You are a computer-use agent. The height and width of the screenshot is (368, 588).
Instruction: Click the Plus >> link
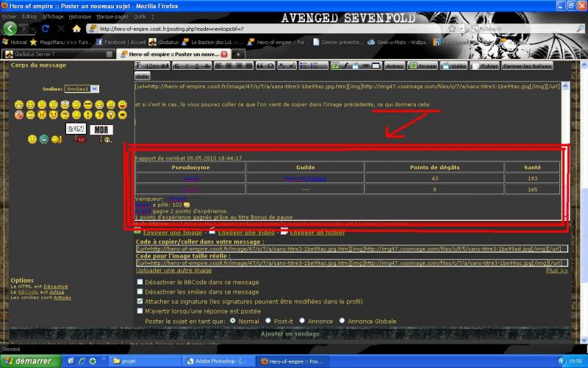(556, 270)
